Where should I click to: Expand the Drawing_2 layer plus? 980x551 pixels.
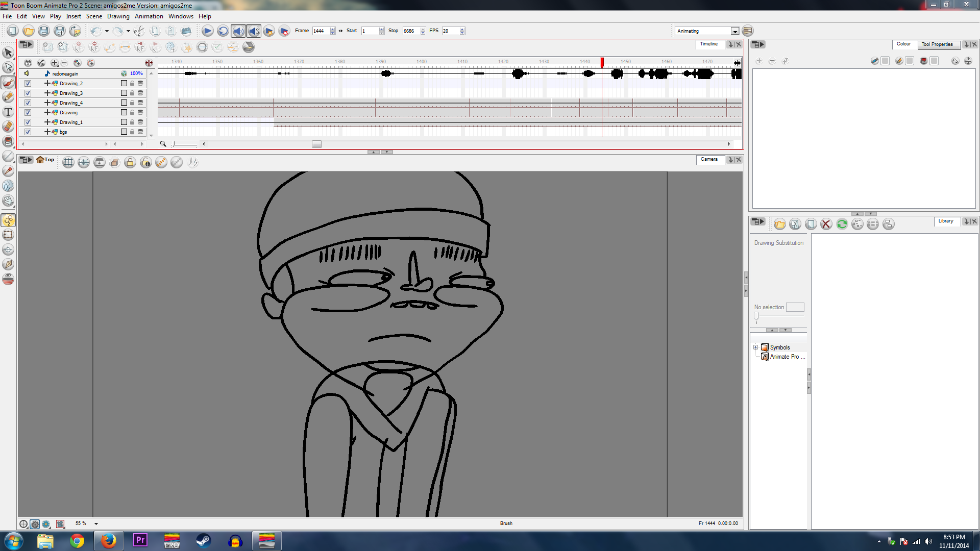[47, 83]
